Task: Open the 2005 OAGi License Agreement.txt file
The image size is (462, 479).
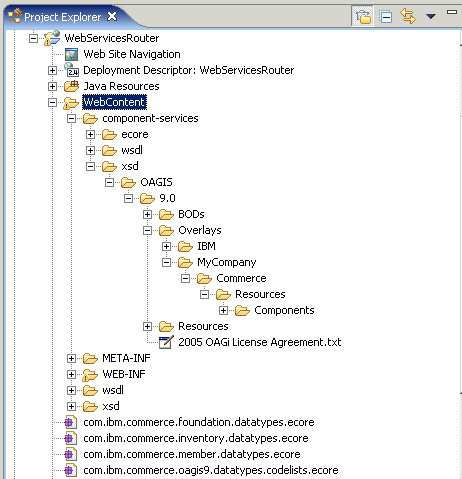Action: [x=259, y=342]
